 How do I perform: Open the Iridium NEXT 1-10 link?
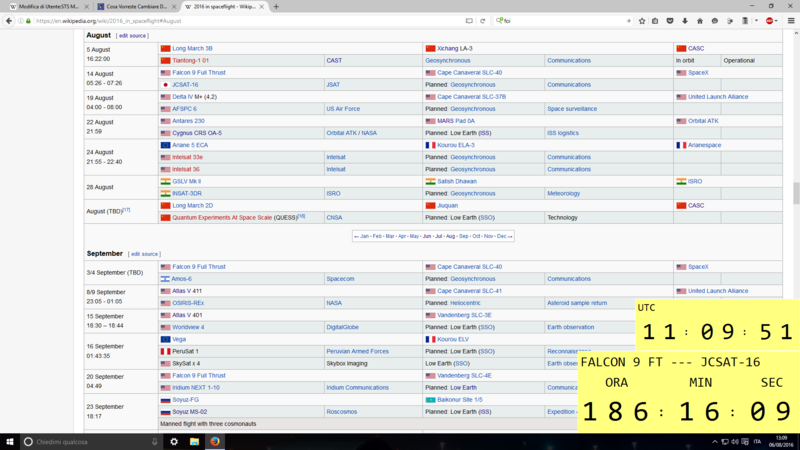(196, 388)
